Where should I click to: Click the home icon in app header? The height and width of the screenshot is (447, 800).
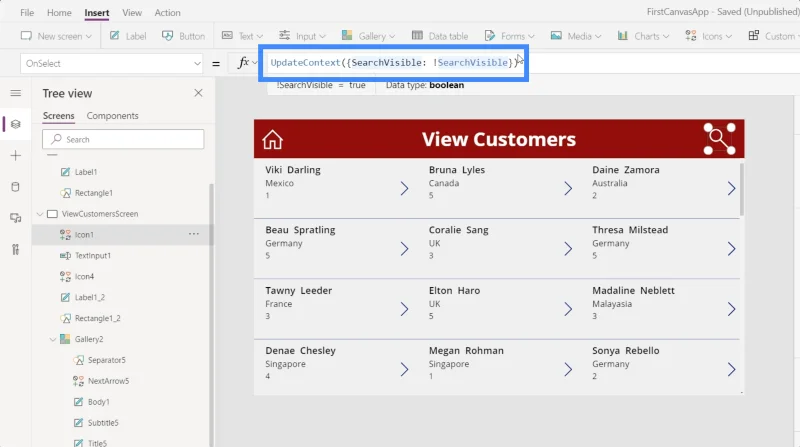(x=272, y=139)
